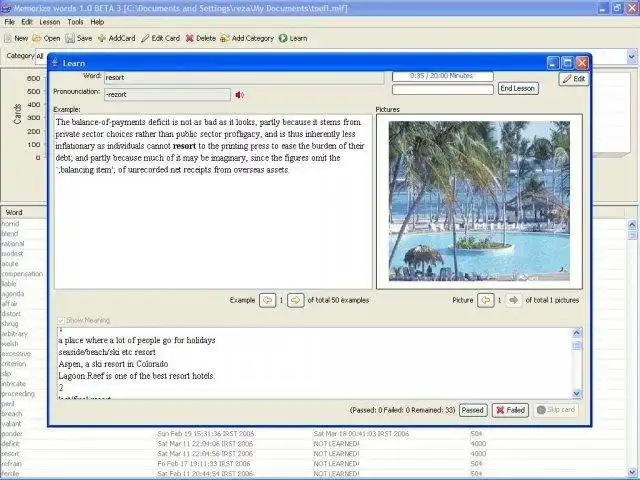
Task: Click the End Lesson button
Action: [518, 89]
